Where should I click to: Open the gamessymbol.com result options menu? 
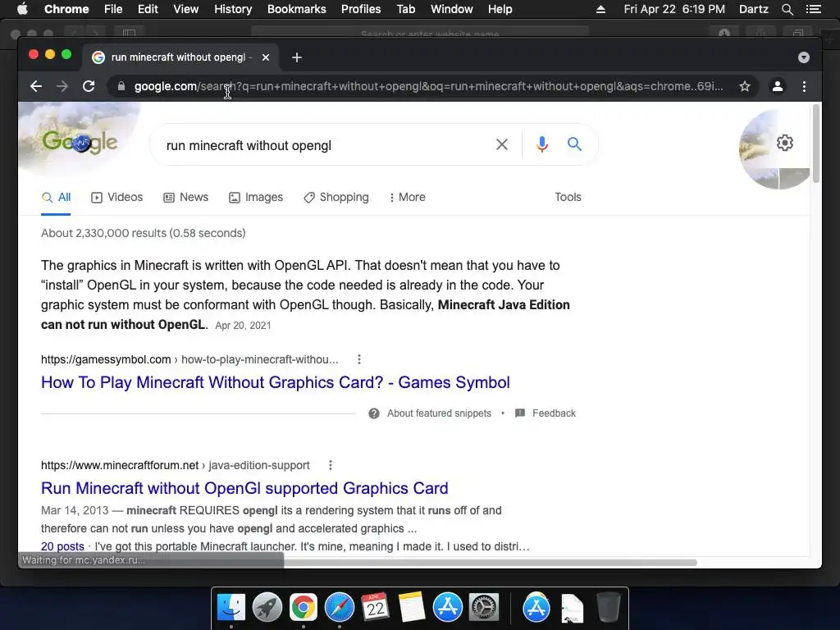(359, 359)
